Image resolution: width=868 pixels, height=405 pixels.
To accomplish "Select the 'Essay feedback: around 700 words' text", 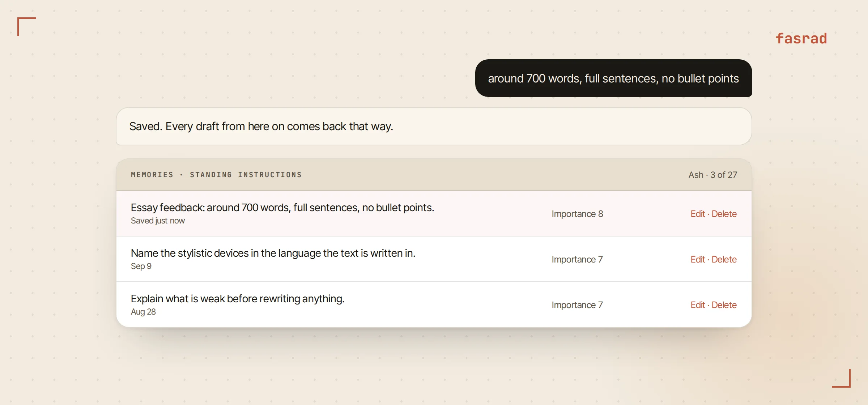I will pos(282,208).
